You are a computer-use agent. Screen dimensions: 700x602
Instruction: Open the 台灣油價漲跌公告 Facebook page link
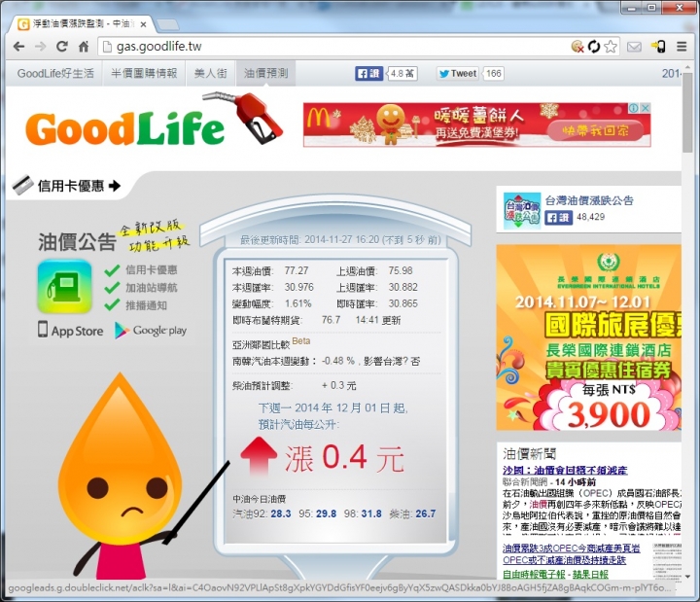589,200
